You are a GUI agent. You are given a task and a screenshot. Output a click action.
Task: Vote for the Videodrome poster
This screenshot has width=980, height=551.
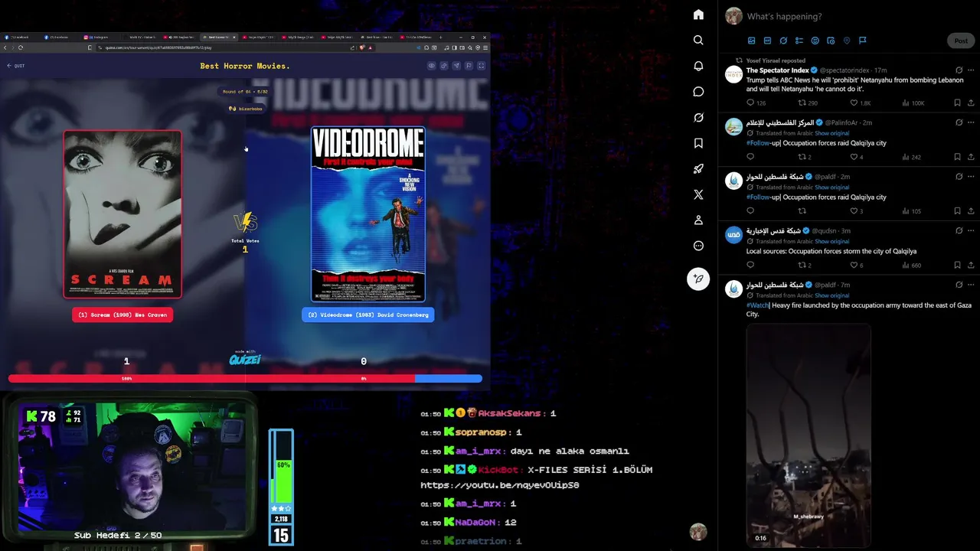point(367,214)
